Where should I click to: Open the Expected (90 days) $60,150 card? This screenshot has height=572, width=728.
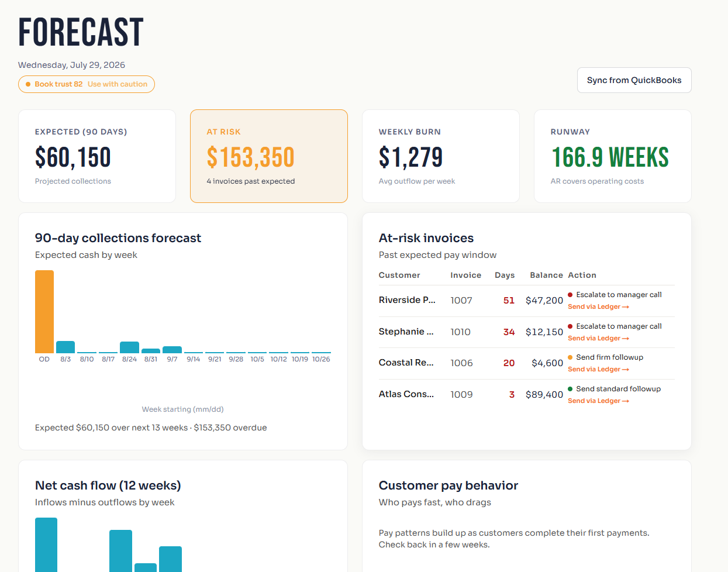point(97,156)
